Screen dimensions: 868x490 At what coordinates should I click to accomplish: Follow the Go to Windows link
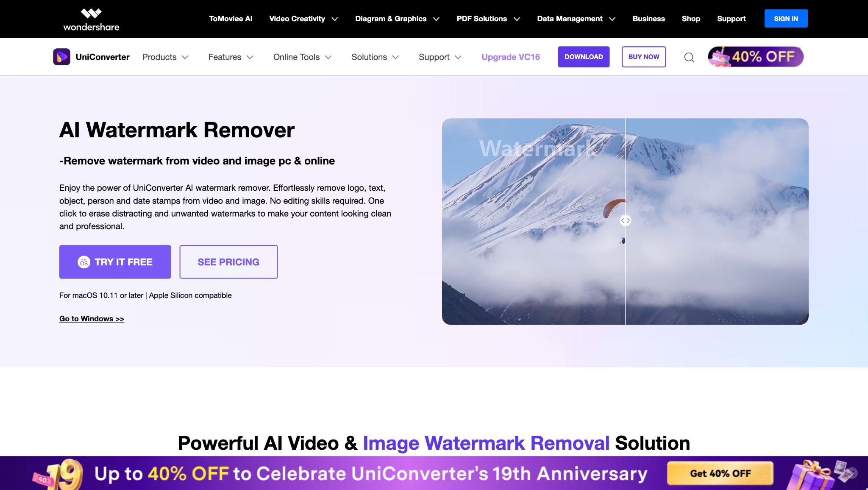point(92,319)
